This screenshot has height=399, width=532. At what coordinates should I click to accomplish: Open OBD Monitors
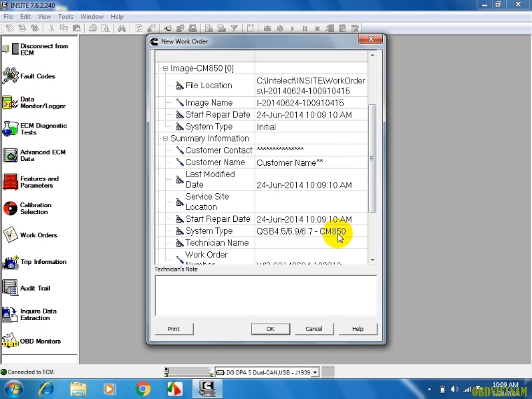31,341
